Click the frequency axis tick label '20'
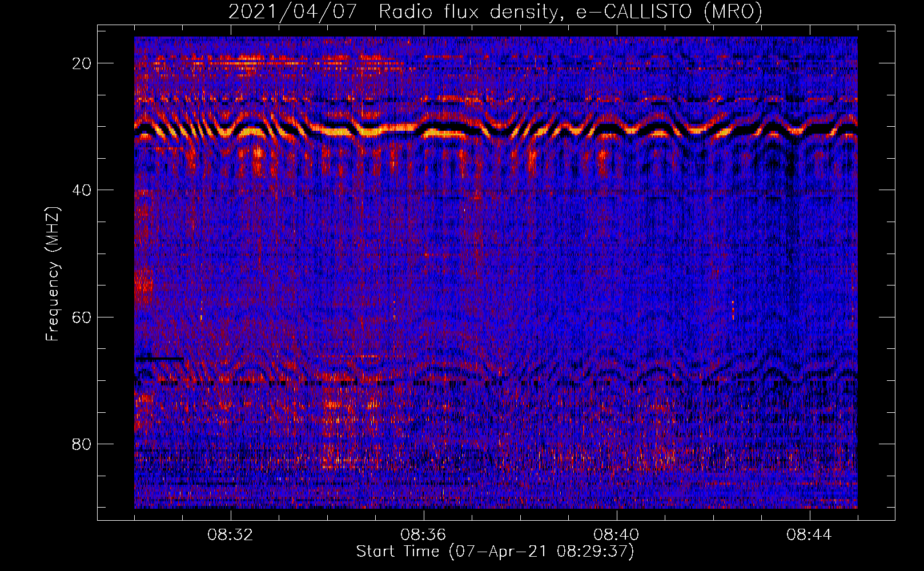Viewport: 924px width, 571px height. (82, 63)
